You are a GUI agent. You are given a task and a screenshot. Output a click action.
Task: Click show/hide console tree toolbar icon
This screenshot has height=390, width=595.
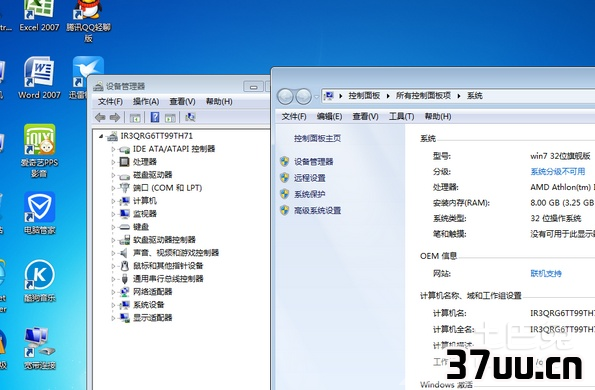(135, 118)
